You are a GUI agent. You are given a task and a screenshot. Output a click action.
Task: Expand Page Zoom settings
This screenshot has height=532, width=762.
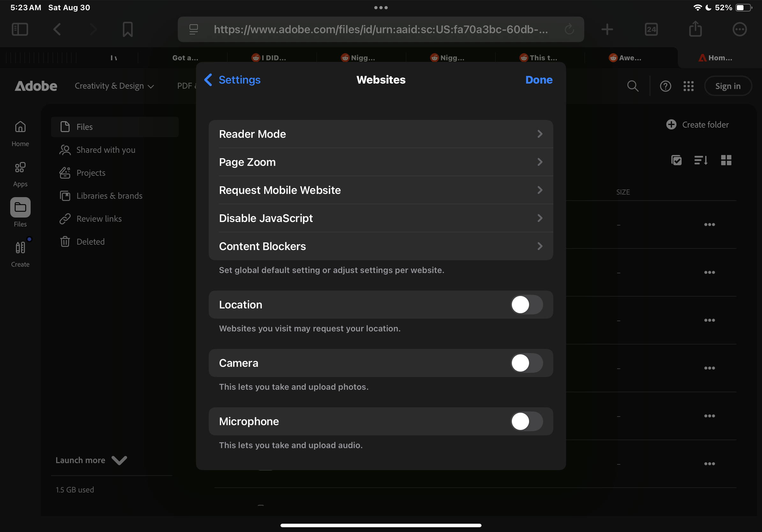coord(380,162)
